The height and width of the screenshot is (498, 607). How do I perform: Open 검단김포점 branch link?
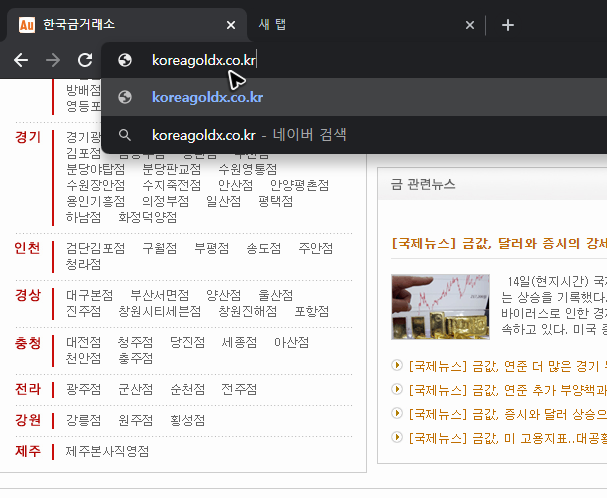pyautogui.click(x=96, y=248)
